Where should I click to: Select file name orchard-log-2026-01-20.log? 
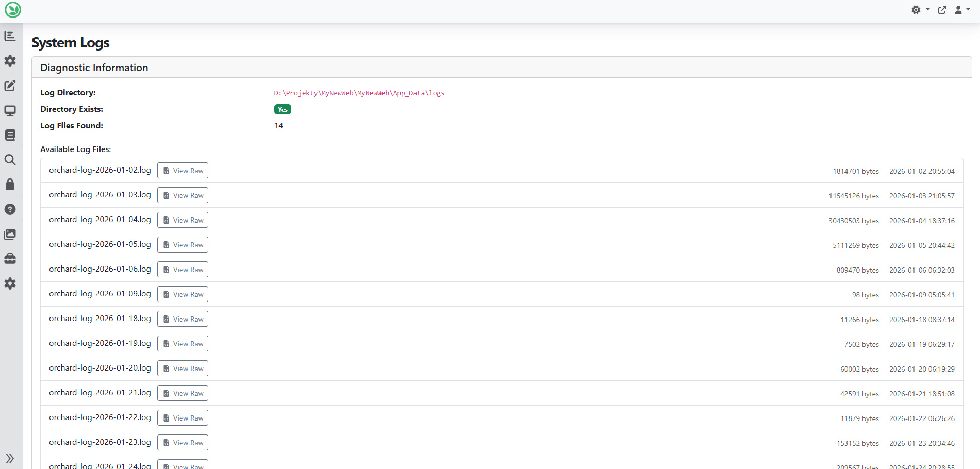[x=100, y=368]
